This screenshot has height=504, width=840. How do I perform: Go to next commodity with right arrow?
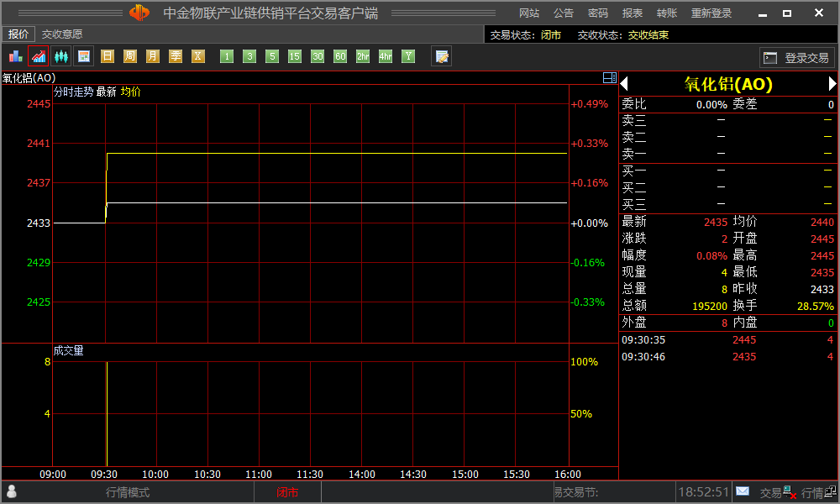pos(832,84)
